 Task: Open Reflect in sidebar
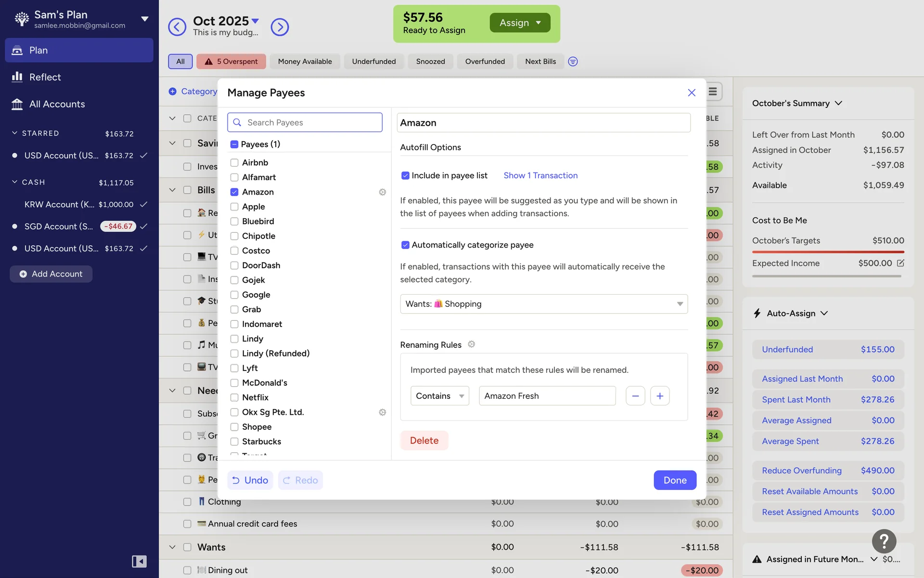pos(45,77)
